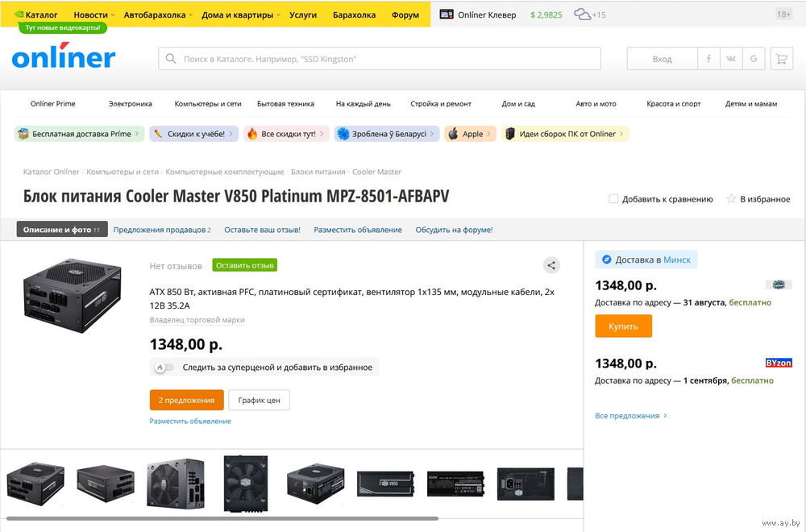806x532 pixels.
Task: Open Onliner Клевер game icon
Action: pyautogui.click(x=447, y=15)
